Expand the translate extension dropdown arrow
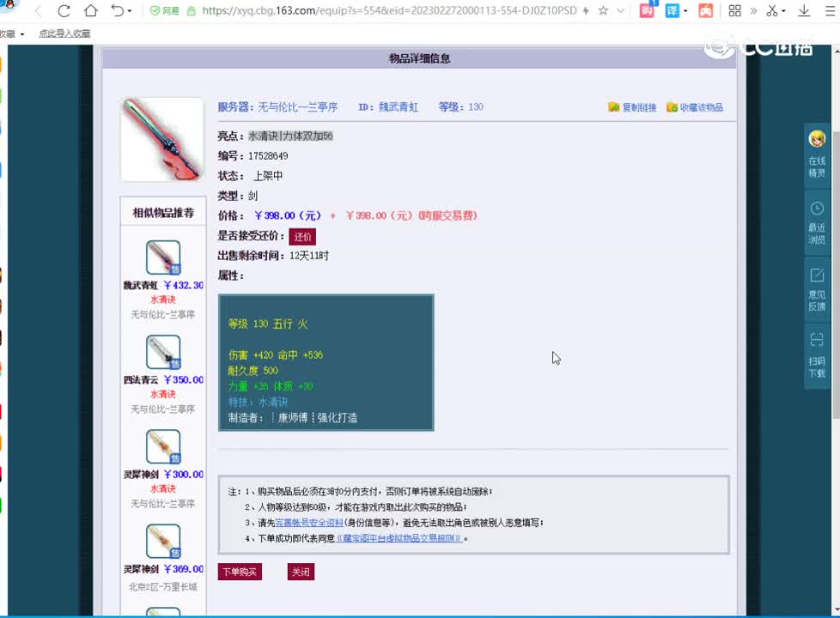 (685, 11)
